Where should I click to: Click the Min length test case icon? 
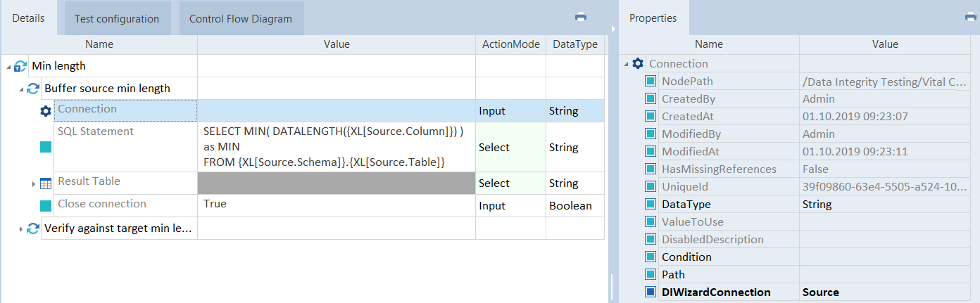tap(20, 66)
